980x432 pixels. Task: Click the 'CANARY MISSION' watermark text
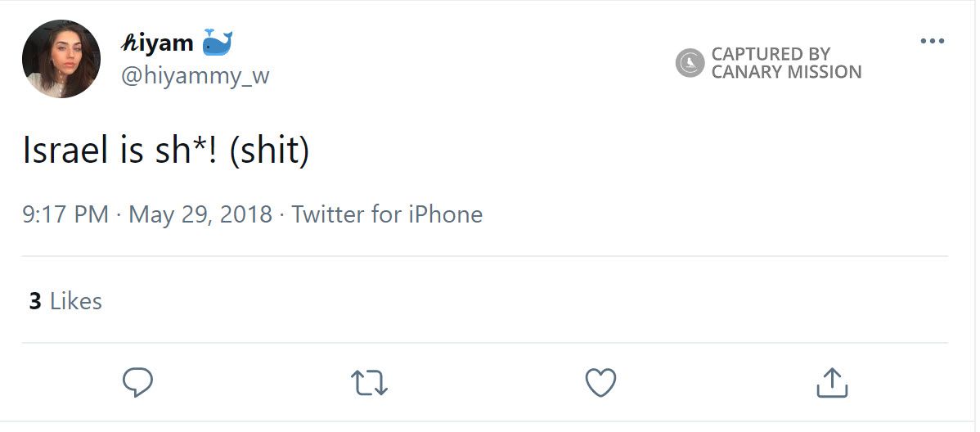point(786,72)
